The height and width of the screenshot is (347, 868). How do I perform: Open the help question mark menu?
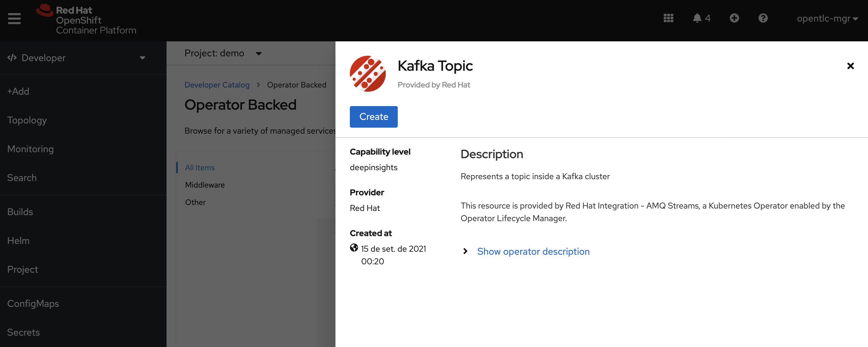tap(763, 18)
